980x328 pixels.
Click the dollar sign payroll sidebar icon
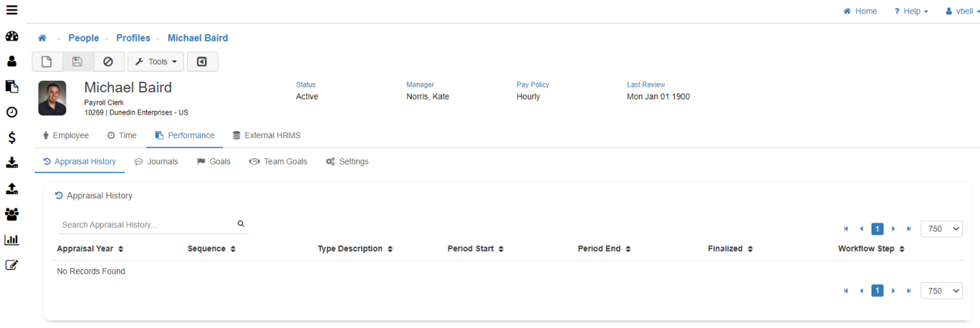click(x=11, y=137)
